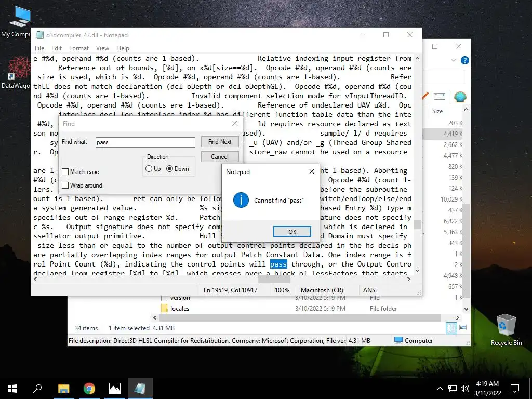Click Notepad's horizontal scrollbar right arrow
The width and height of the screenshot is (532, 399).
pos(409,279)
